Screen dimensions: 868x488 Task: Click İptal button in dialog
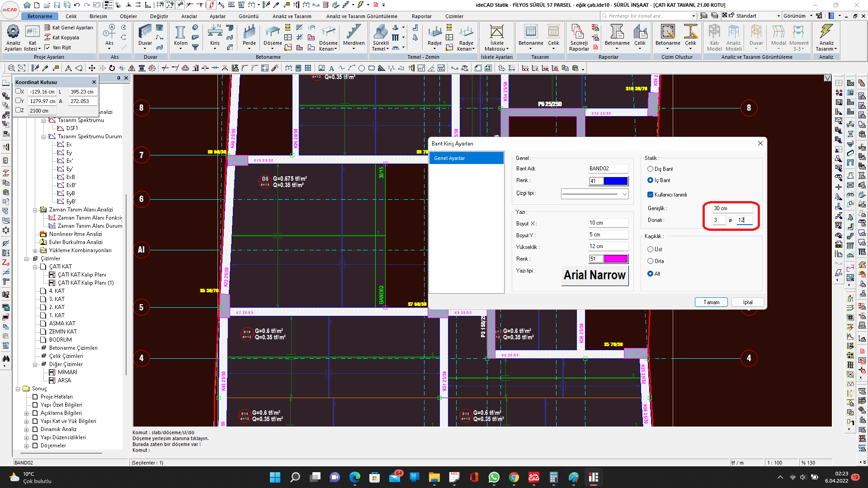[x=748, y=302]
